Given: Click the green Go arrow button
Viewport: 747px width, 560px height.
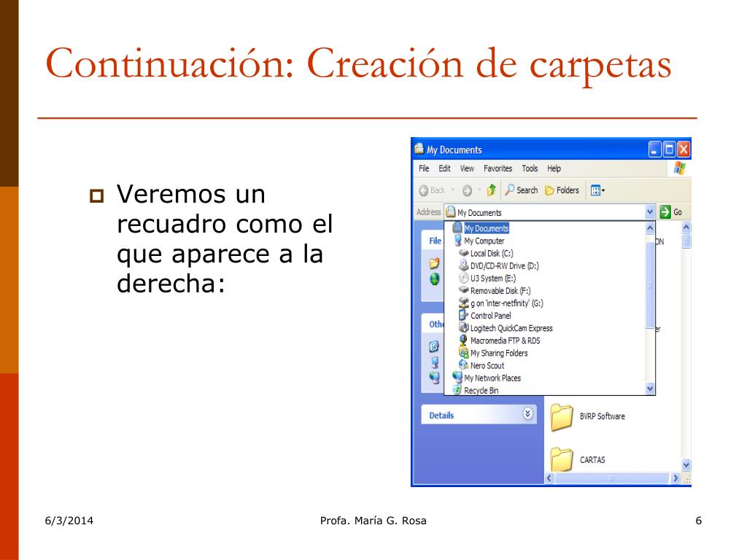Looking at the screenshot, I should [x=665, y=212].
